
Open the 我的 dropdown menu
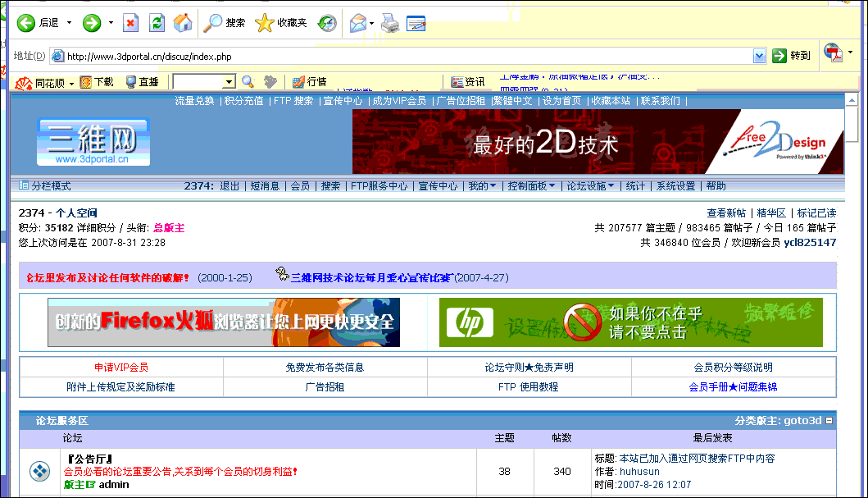pos(482,186)
